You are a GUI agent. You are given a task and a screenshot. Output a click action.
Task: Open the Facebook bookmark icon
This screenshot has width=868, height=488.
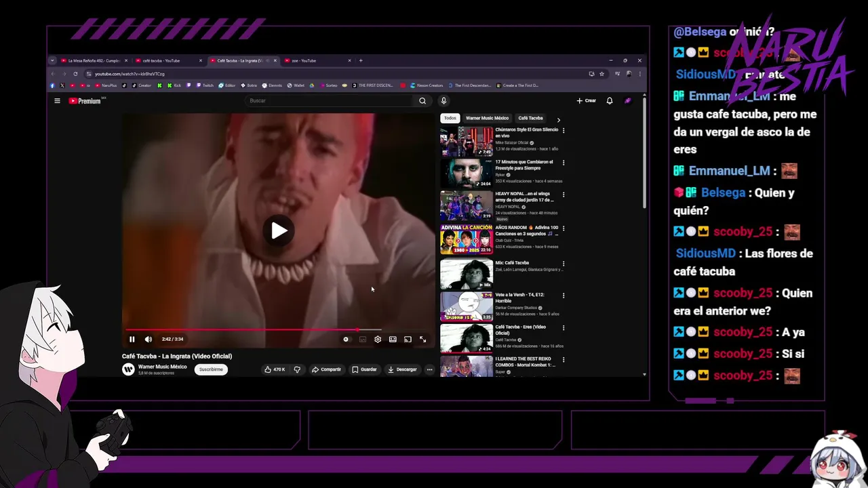click(52, 85)
